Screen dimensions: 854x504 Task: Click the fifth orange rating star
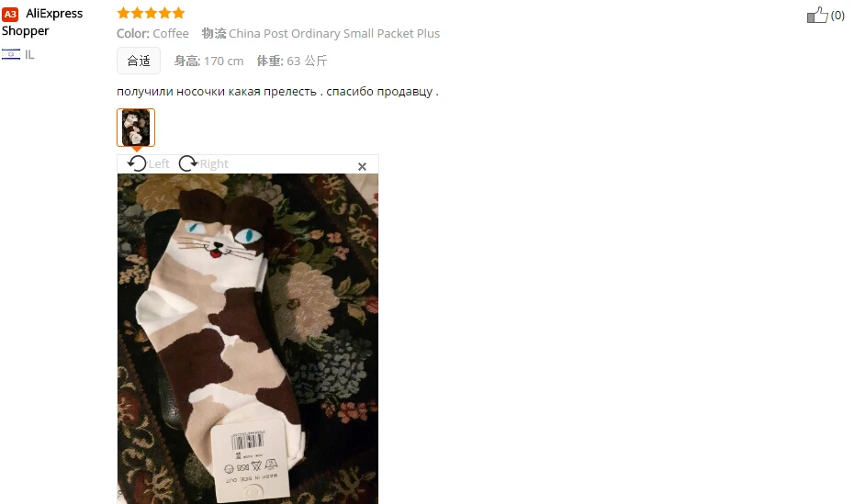coord(179,13)
